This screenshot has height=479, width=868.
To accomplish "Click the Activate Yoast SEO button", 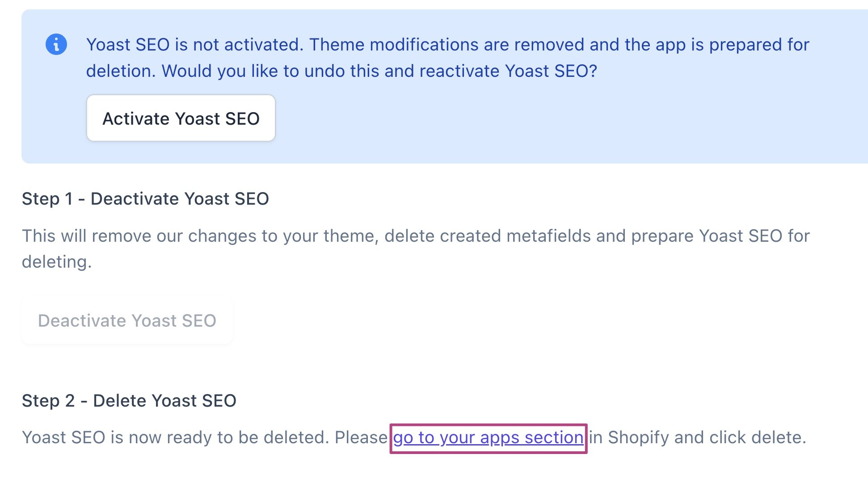I will (x=181, y=118).
